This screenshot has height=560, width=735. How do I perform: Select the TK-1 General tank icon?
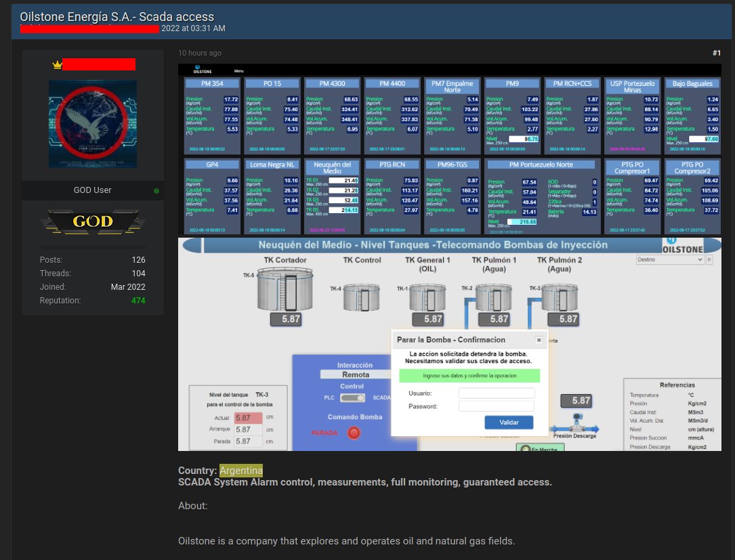pos(427,297)
